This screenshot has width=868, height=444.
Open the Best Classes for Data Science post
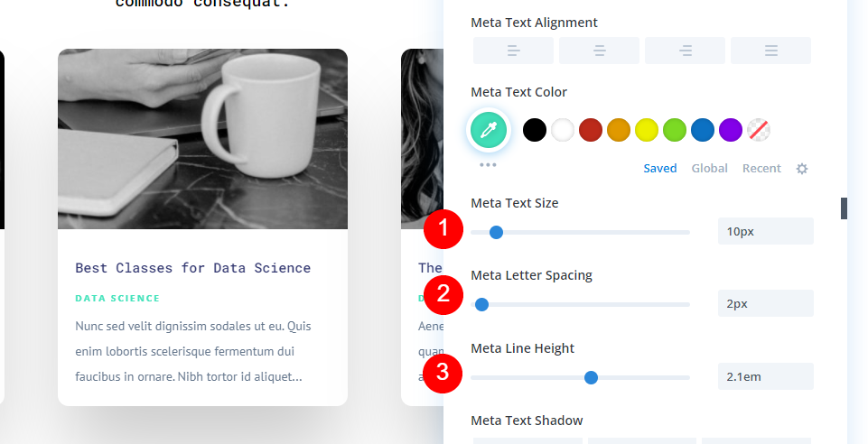point(192,268)
